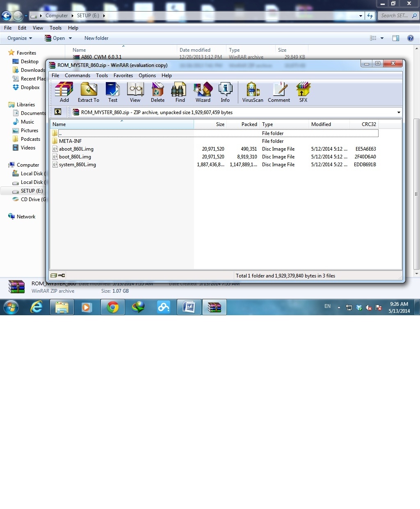
Task: Open the Windows Start menu
Action: [11, 307]
